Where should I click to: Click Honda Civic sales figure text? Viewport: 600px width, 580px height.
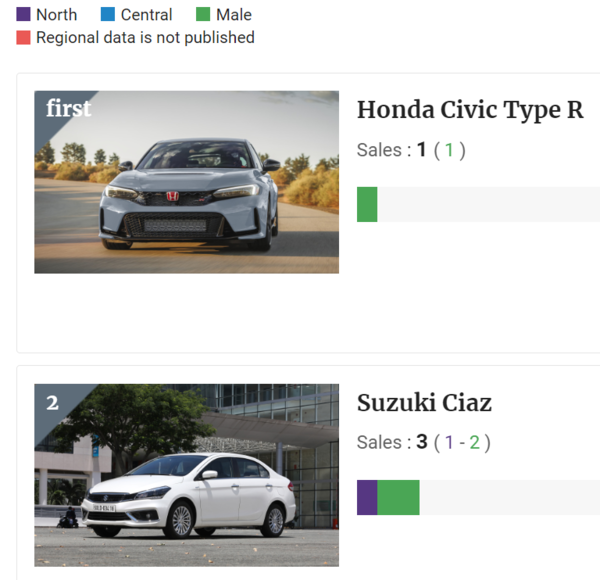tap(411, 150)
